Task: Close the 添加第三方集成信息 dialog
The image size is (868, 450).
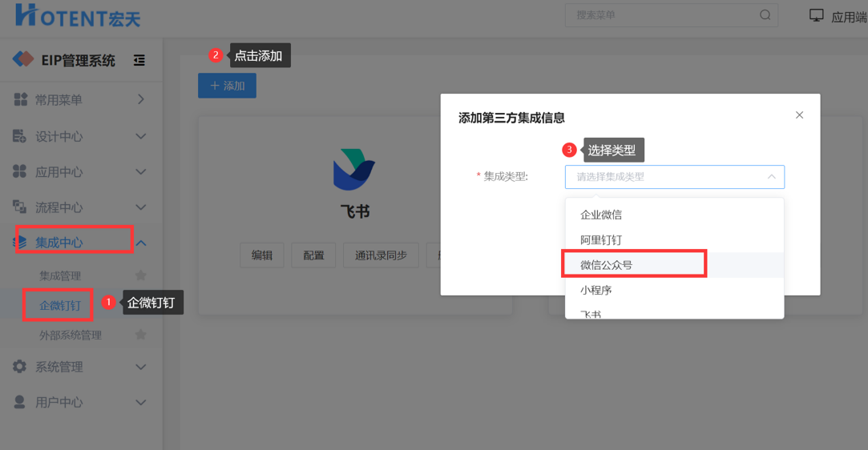Action: tap(799, 115)
